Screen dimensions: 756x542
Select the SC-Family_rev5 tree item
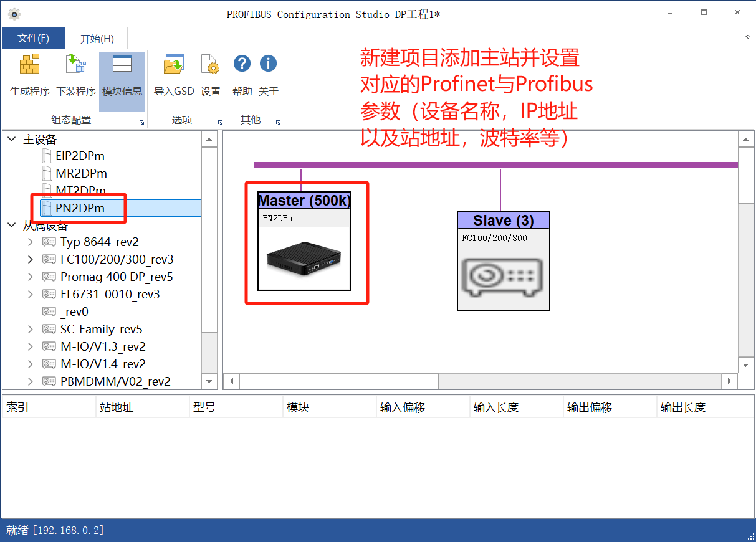[102, 329]
